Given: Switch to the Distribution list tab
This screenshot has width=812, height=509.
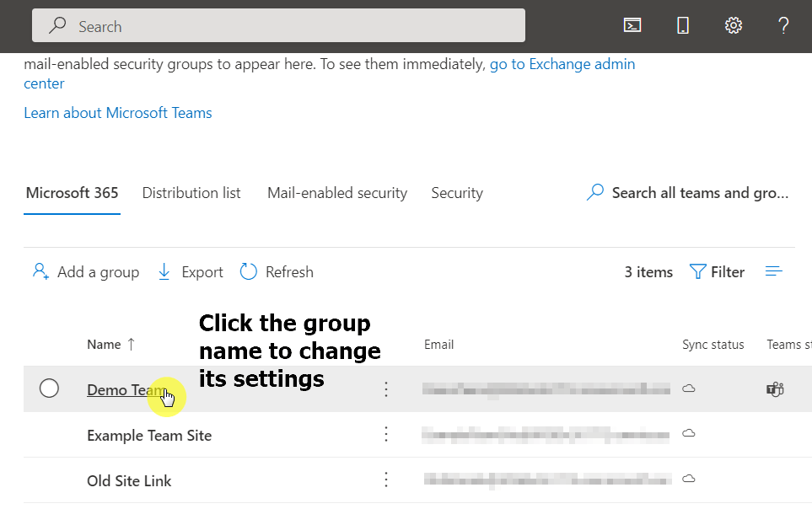Looking at the screenshot, I should click(191, 193).
